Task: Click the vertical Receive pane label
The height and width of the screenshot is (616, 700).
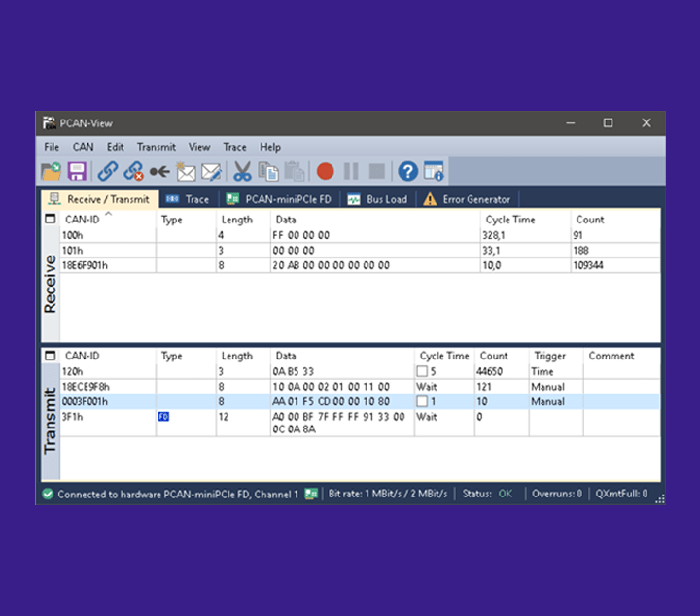Action: 50,284
